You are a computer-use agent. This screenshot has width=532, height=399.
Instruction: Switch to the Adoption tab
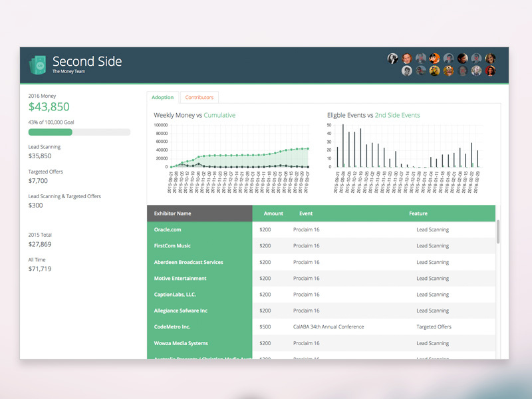tap(162, 97)
